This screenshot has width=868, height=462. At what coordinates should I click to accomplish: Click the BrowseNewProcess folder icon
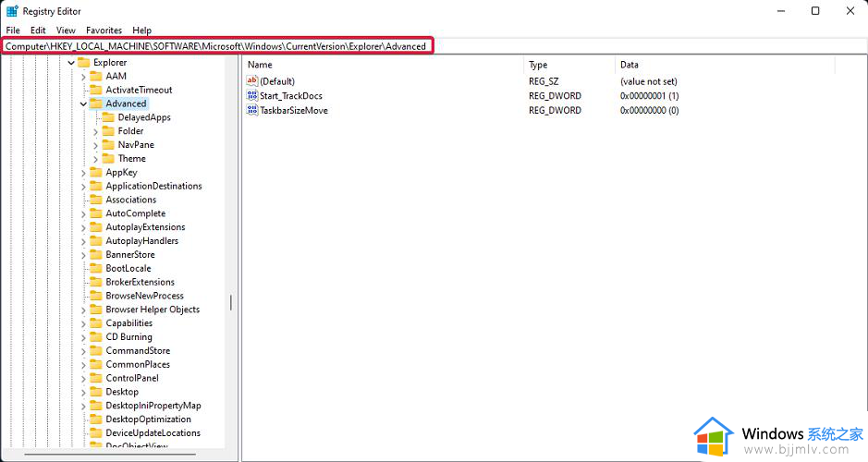96,296
